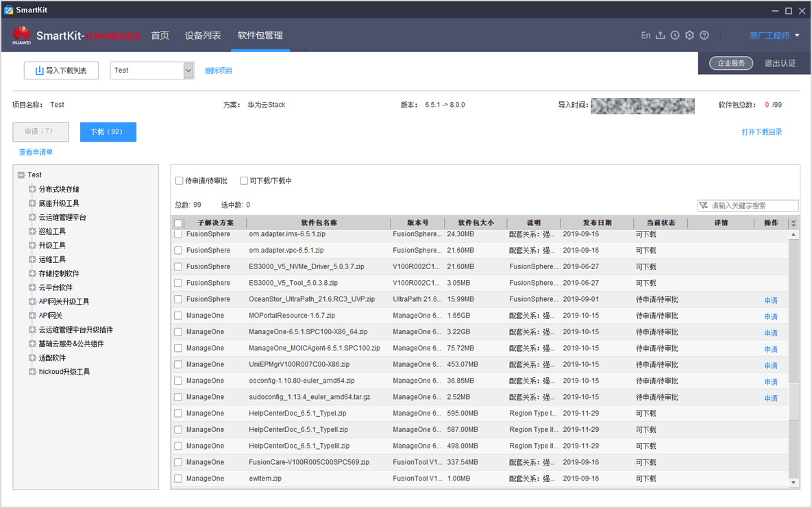Click the 导入下载列表 button

pyautogui.click(x=61, y=71)
